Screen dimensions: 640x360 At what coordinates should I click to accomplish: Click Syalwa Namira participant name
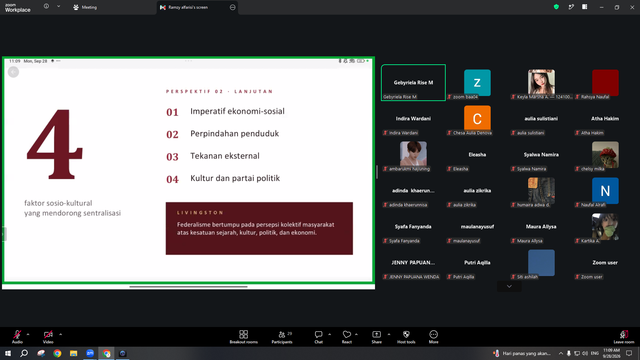point(541,154)
